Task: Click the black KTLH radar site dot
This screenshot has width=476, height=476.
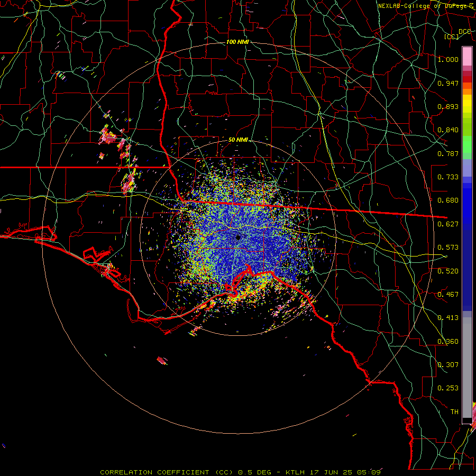Action: [x=239, y=237]
